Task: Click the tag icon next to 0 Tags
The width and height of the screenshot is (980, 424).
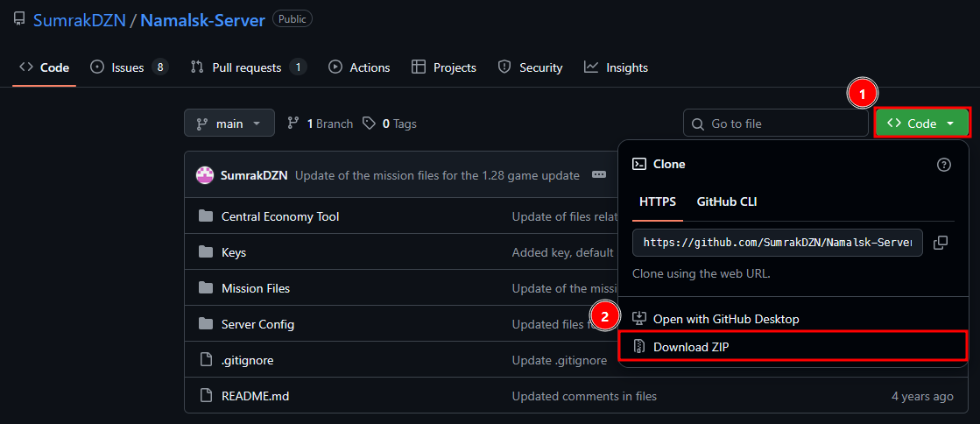Action: coord(370,124)
